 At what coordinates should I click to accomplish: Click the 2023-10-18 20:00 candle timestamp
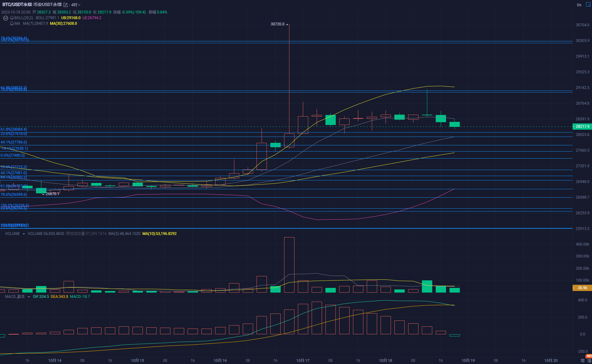coord(16,12)
